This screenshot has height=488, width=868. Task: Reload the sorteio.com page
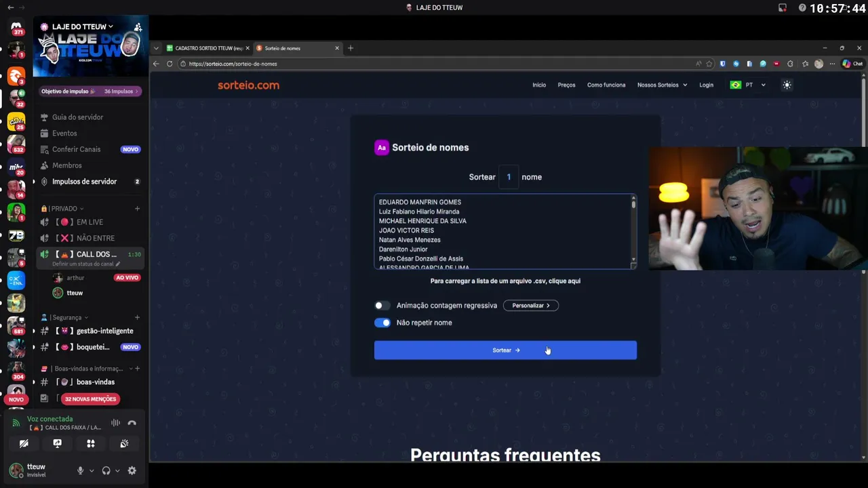[x=170, y=64]
